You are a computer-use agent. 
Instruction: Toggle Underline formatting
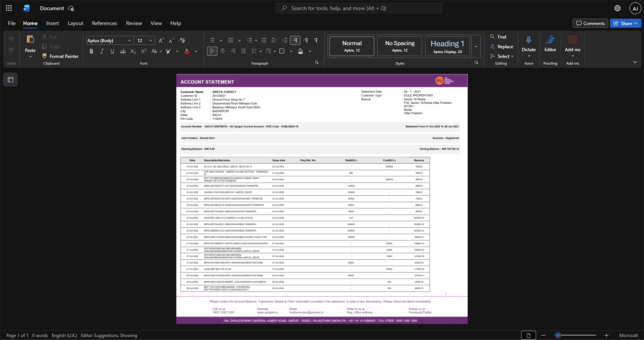112,51
